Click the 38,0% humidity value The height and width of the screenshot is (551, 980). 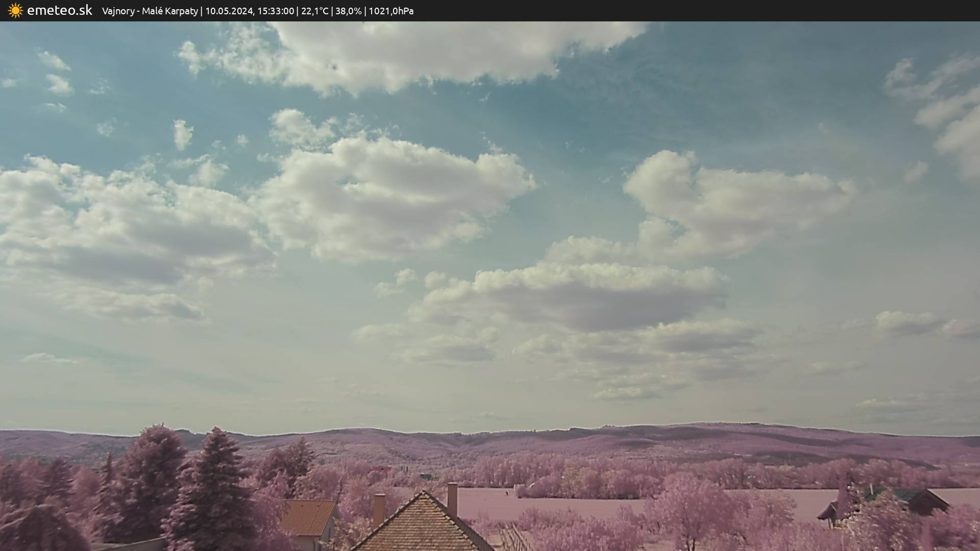point(348,11)
